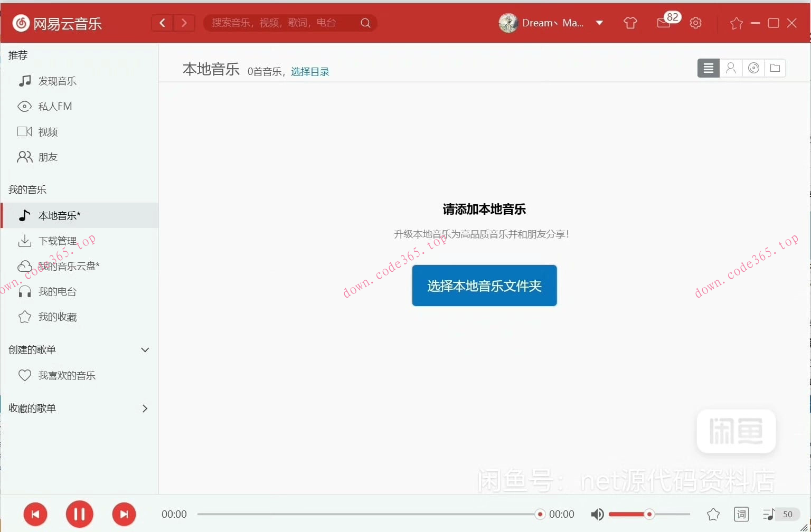Adjust the volume slider
This screenshot has height=532, width=811.
coord(648,514)
